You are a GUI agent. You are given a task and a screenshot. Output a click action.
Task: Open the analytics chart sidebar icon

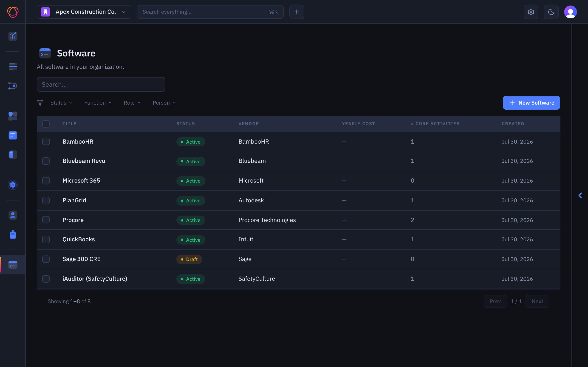pyautogui.click(x=13, y=36)
